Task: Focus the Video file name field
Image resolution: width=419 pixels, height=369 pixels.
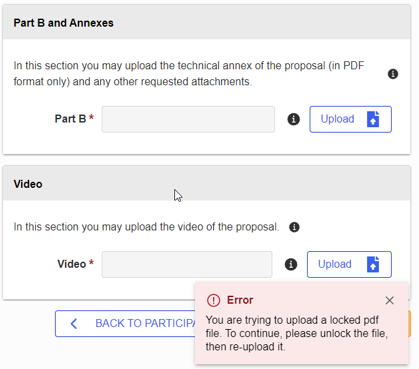Action: pos(187,264)
